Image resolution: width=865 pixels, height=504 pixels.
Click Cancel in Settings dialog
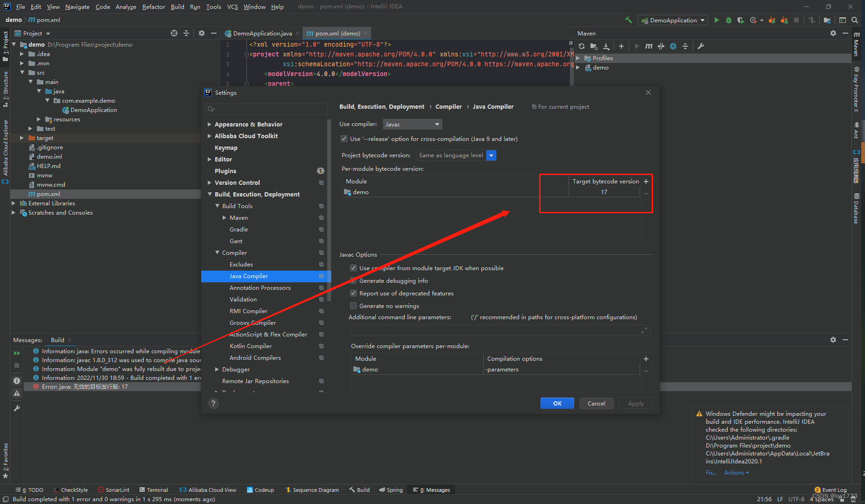(596, 403)
